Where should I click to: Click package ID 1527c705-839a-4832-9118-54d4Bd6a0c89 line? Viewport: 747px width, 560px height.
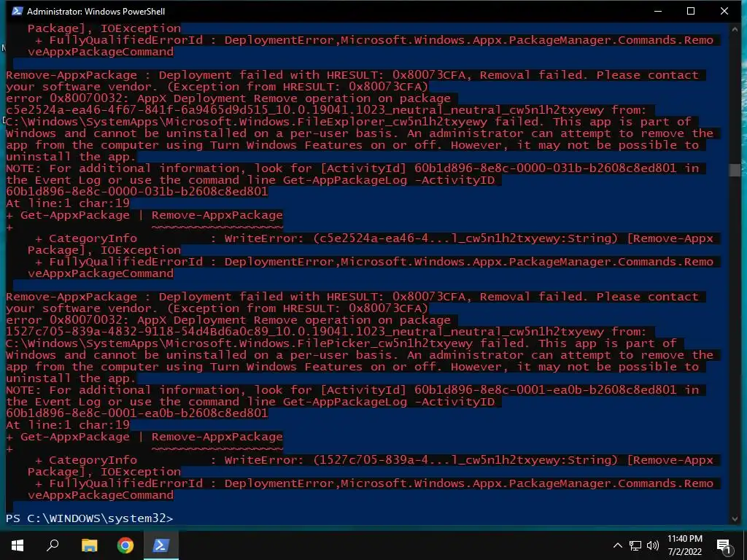tap(326, 332)
